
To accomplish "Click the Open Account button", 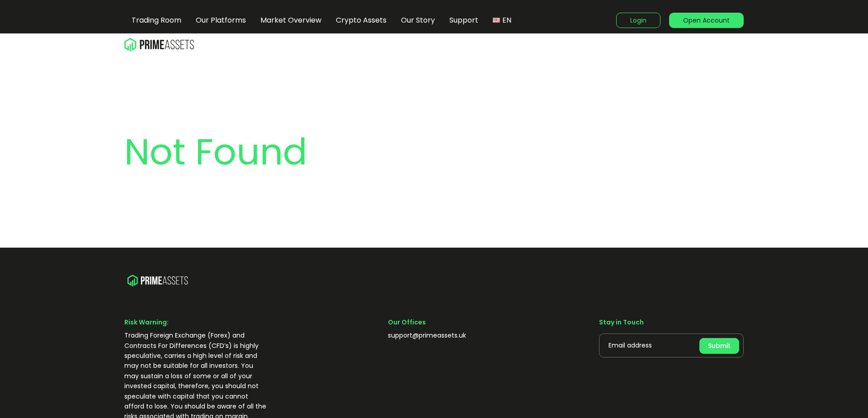I will click(706, 20).
